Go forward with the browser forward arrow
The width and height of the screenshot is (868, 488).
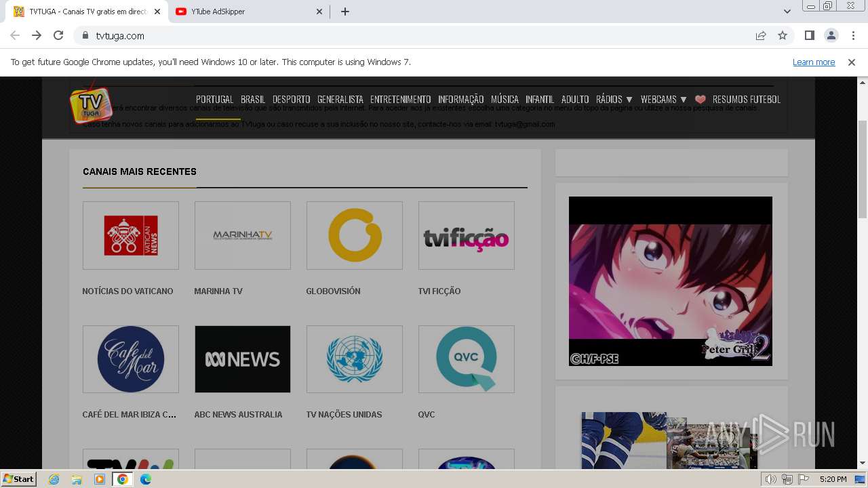click(37, 35)
